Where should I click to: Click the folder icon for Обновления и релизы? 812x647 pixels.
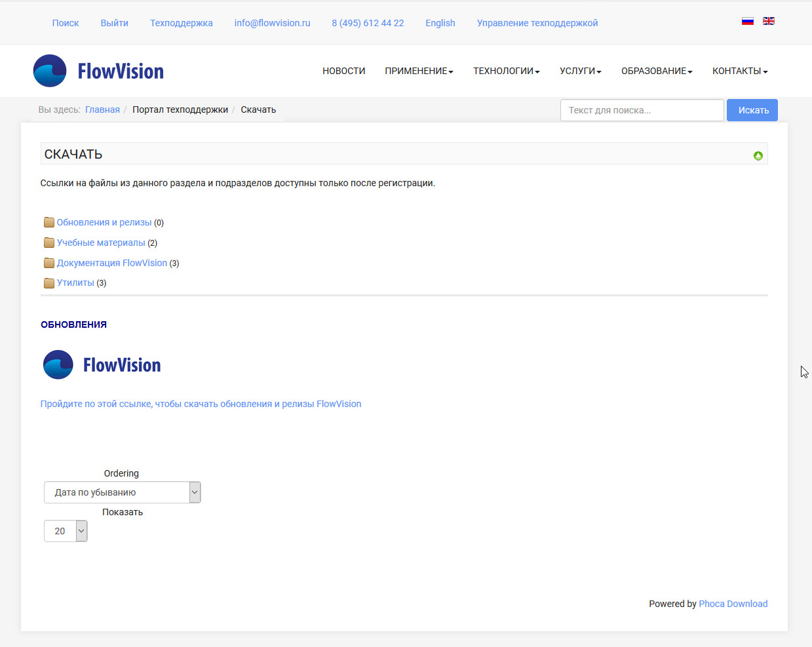49,222
